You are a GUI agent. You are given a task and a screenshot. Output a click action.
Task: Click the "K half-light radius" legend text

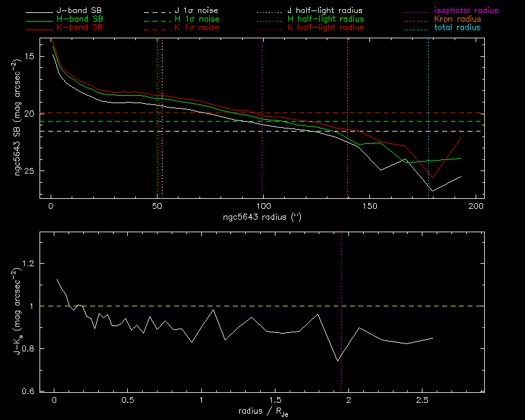point(325,28)
